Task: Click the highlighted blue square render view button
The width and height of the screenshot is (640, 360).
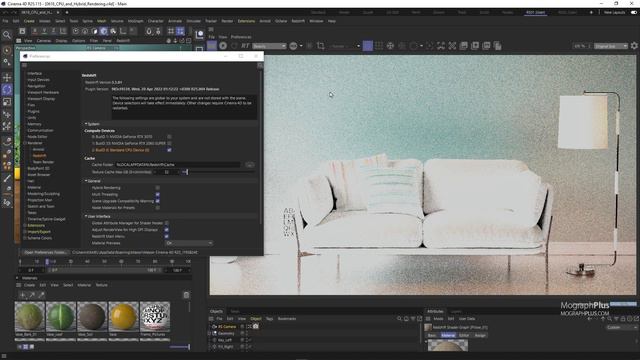Action: pyautogui.click(x=367, y=46)
